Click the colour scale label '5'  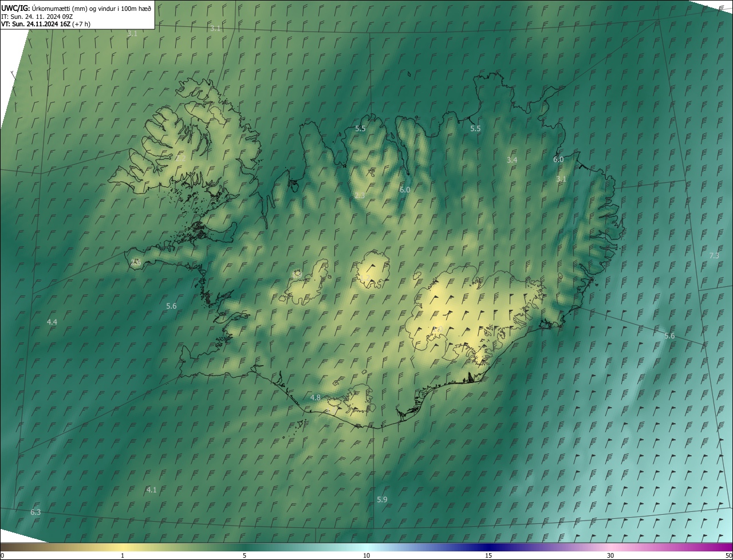point(245,555)
